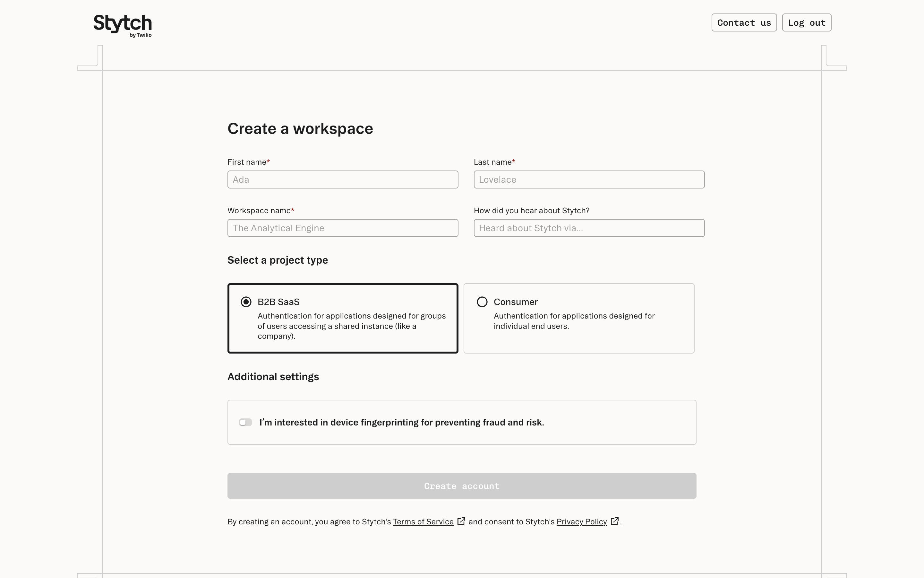Toggle the device fingerprinting interest switch
924x578 pixels.
245,422
